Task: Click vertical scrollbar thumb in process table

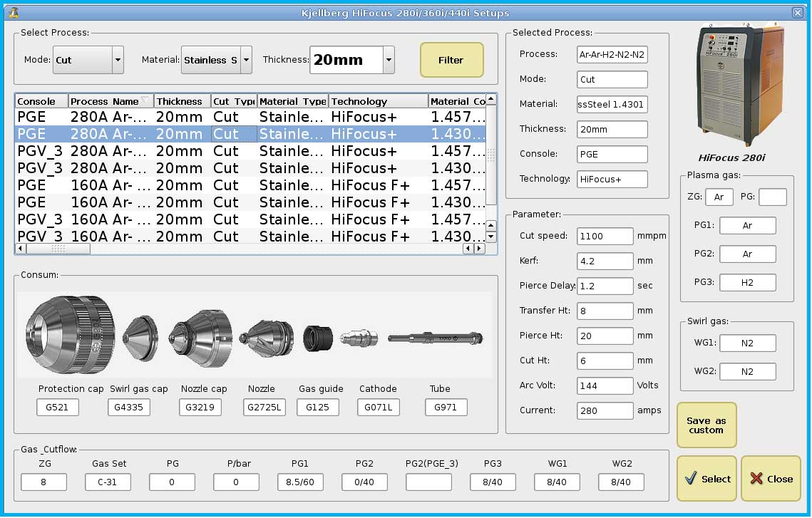Action: pyautogui.click(x=491, y=154)
